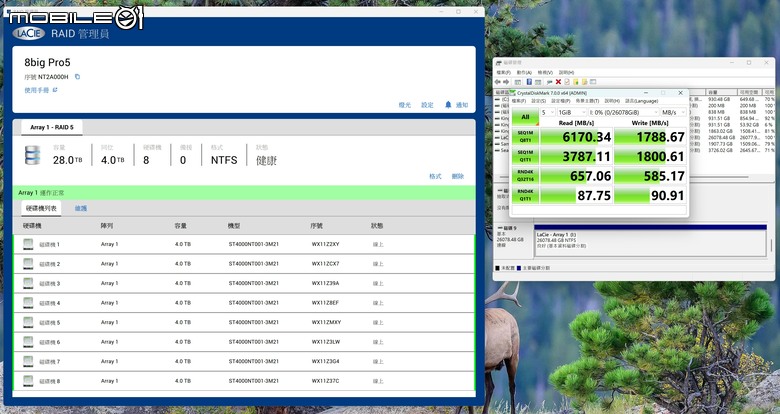Copy the NT2A000H serial number with copy icon
This screenshot has width=780, height=414.
coord(77,77)
